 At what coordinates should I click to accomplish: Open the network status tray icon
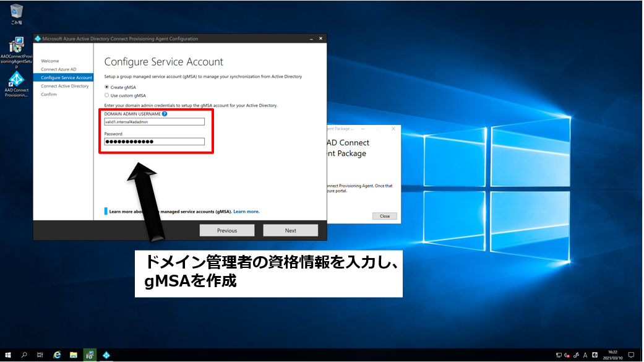[x=559, y=355]
